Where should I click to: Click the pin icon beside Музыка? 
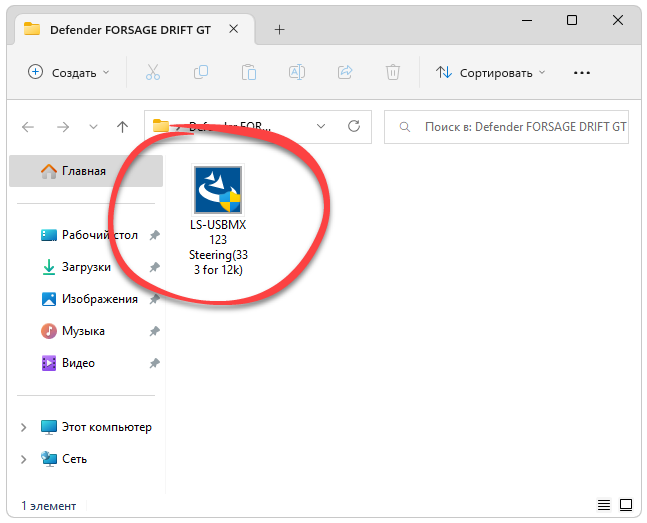coord(154,331)
